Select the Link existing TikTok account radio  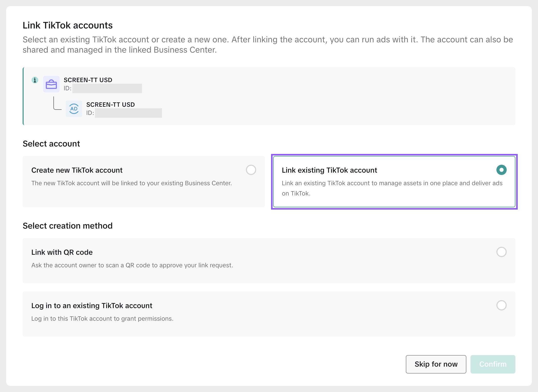point(501,170)
